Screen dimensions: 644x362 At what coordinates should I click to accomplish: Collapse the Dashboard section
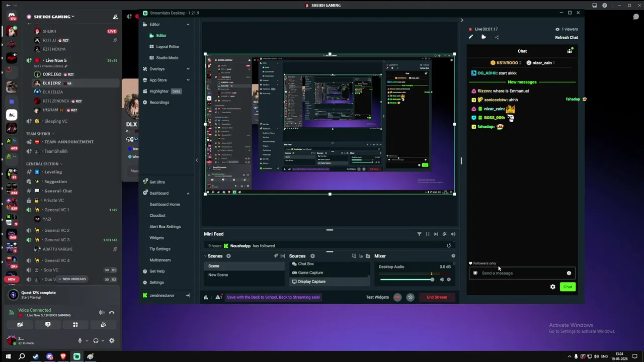click(188, 193)
